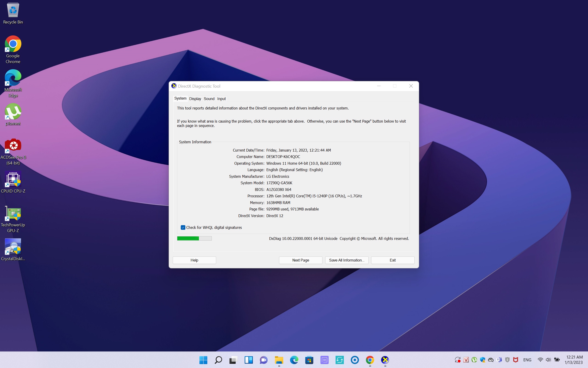Click the 12th Gen Intel Core processor value
The width and height of the screenshot is (588, 368).
pos(314,196)
